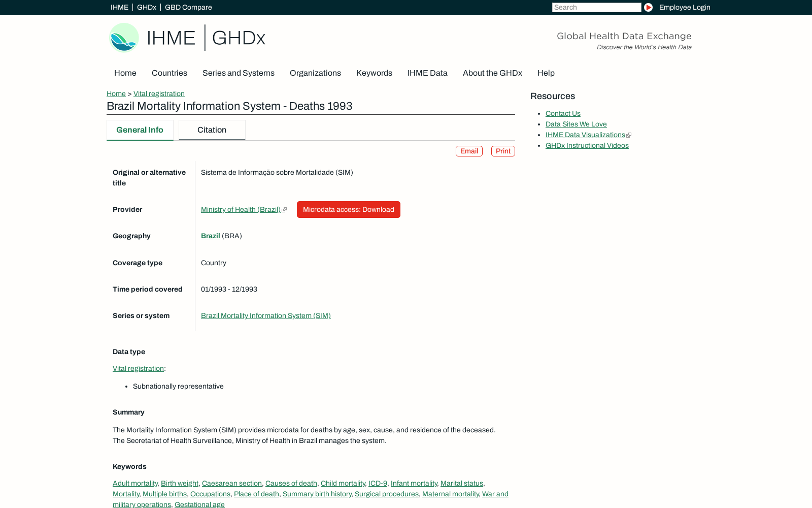Open Data Sites We Love link
812x508 pixels.
pos(576,124)
